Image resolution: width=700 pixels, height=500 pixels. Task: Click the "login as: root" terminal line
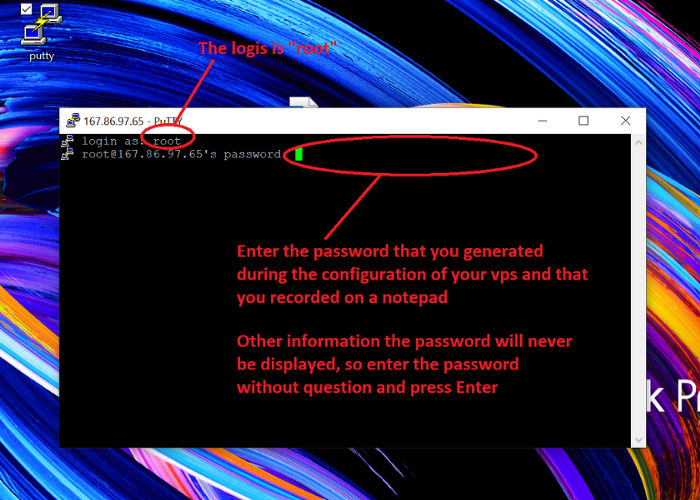pyautogui.click(x=131, y=142)
